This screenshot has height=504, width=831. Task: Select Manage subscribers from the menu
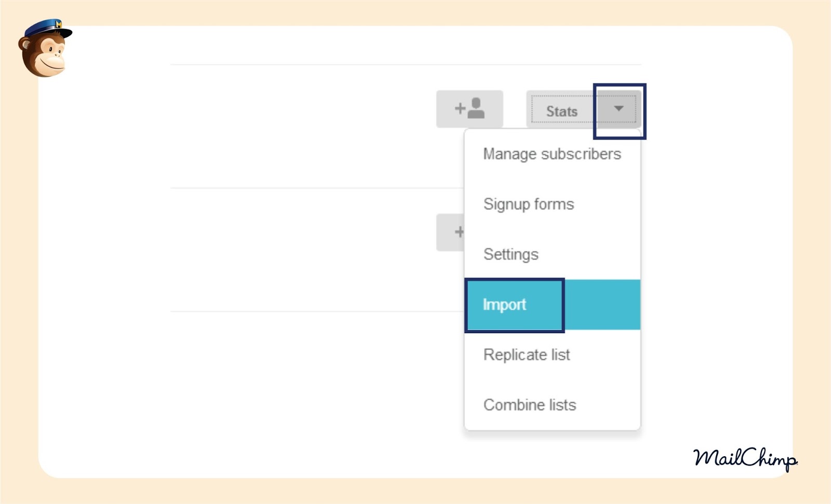click(x=552, y=154)
